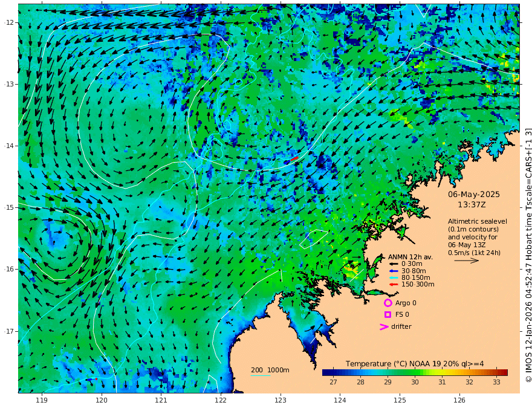The width and height of the screenshot is (532, 411).
Task: Click the dark red end of temperature colorbar
Action: 505,372
